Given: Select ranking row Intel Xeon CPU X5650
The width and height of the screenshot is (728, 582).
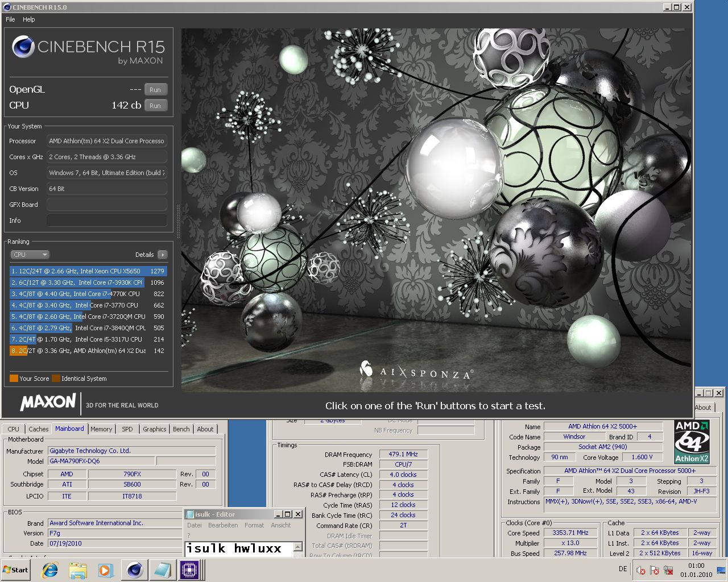Looking at the screenshot, I should point(88,271).
